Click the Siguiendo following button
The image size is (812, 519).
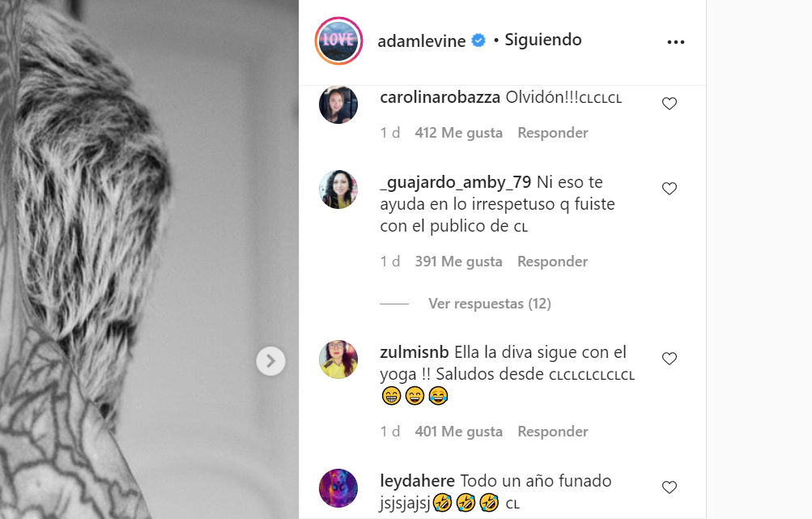pos(542,40)
